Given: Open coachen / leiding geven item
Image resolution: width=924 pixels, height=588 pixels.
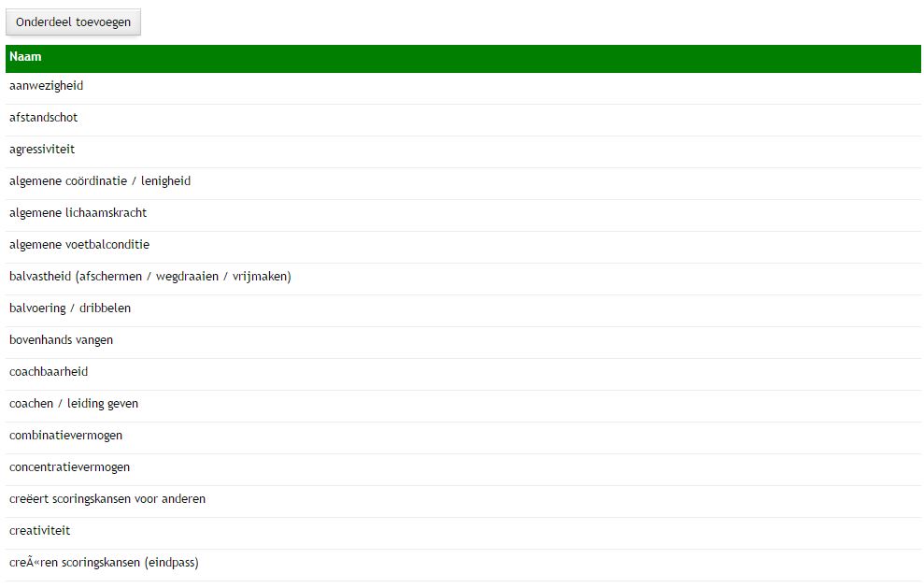Looking at the screenshot, I should [74, 404].
